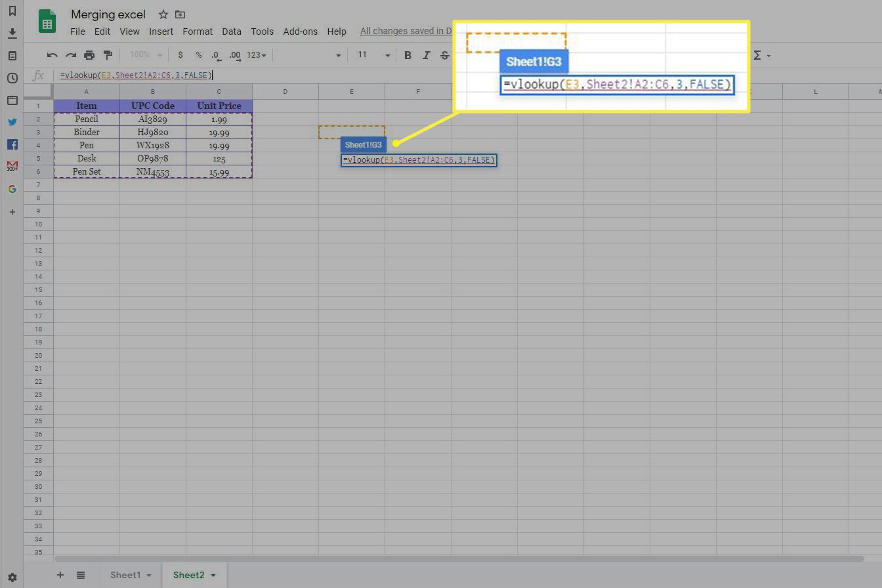This screenshot has width=882, height=588.
Task: Click the All changes saved link
Action: coord(406,31)
